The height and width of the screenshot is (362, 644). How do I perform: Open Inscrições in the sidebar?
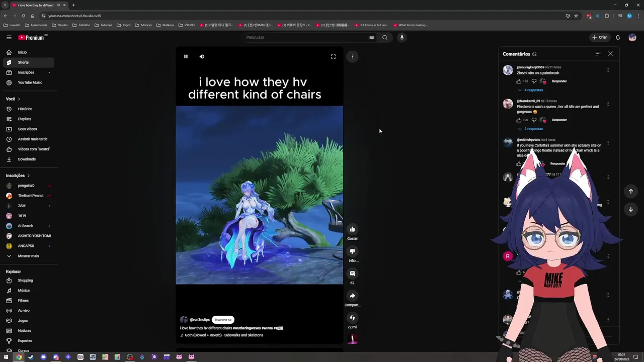tap(28, 72)
